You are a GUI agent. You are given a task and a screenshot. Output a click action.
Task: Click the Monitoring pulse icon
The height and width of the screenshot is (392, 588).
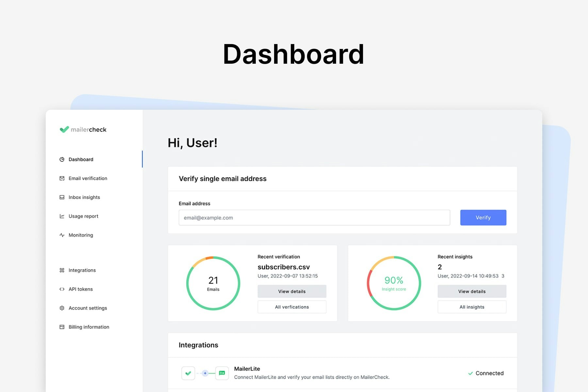point(62,235)
